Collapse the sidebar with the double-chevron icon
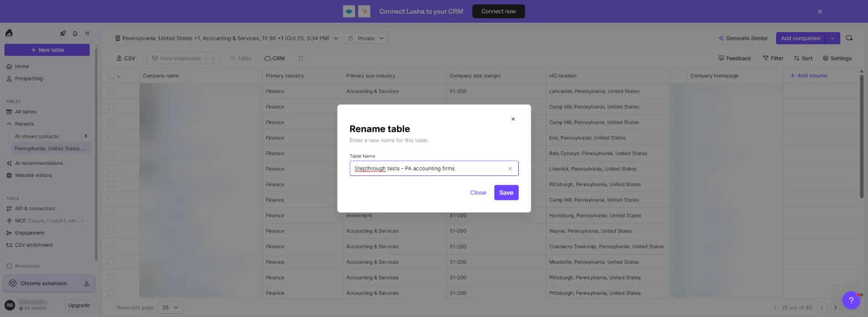The width and height of the screenshot is (868, 317). tap(87, 33)
